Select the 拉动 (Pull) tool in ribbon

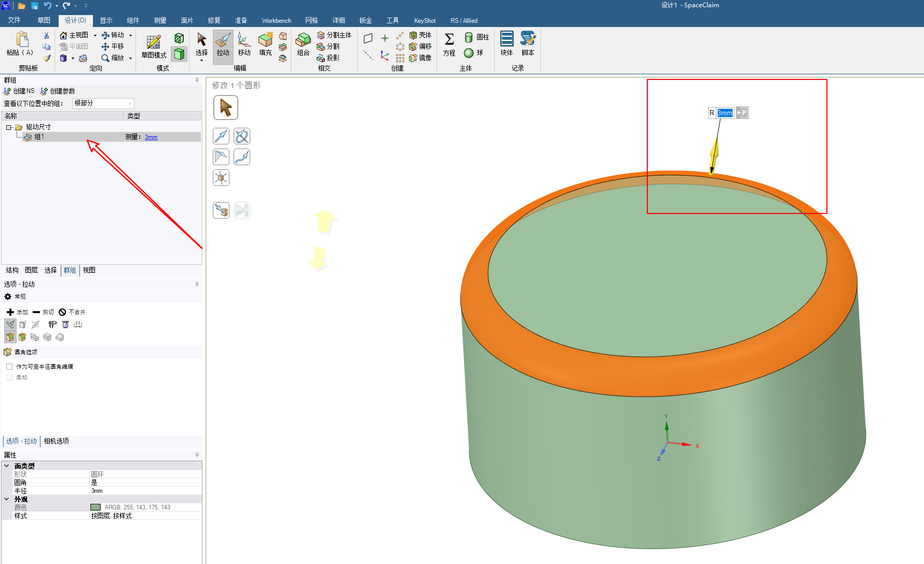[x=223, y=45]
